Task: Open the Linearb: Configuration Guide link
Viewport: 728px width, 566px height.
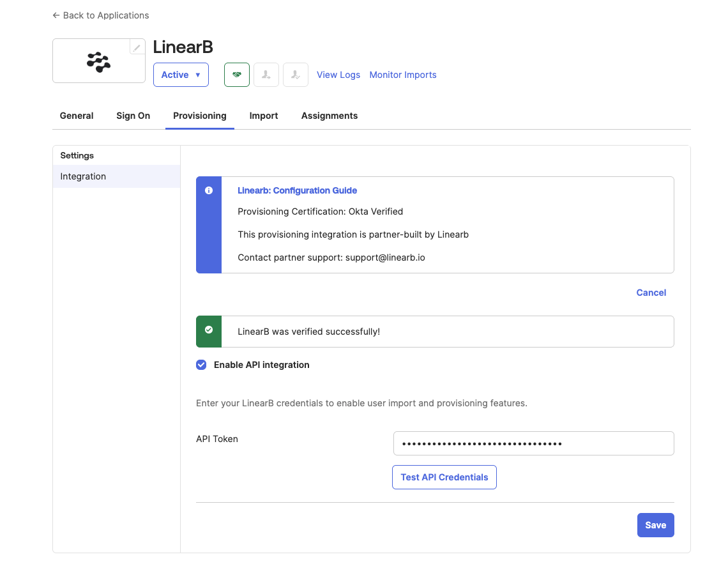Action: [297, 190]
